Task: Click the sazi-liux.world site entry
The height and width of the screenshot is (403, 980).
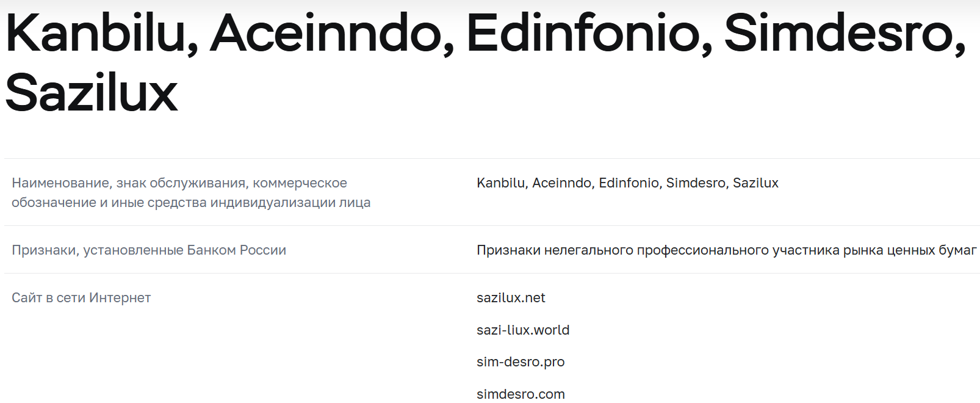Action: point(523,330)
